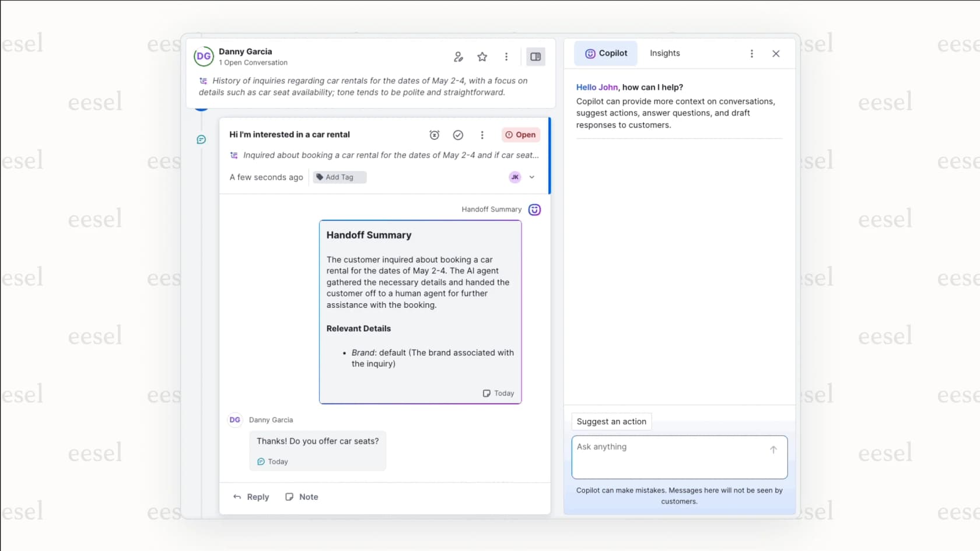This screenshot has width=980, height=551.
Task: Click the JK assignee avatar
Action: [515, 177]
